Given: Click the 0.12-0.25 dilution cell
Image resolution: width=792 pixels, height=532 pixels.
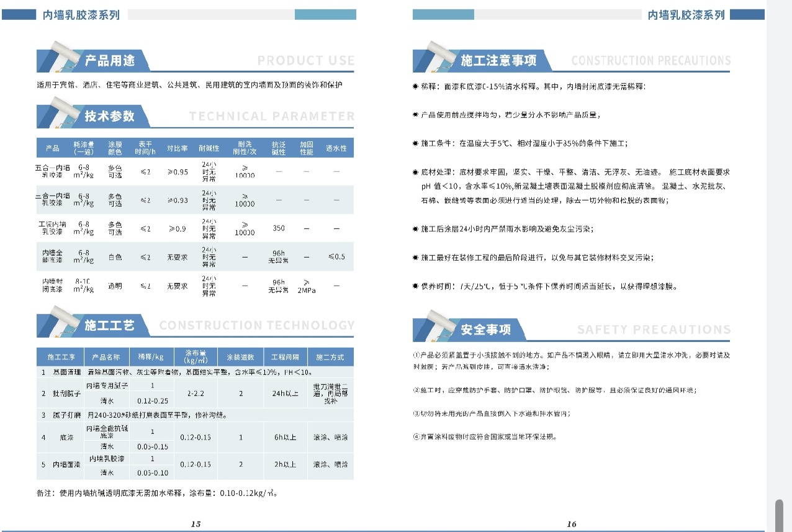Looking at the screenshot, I should (x=153, y=401).
